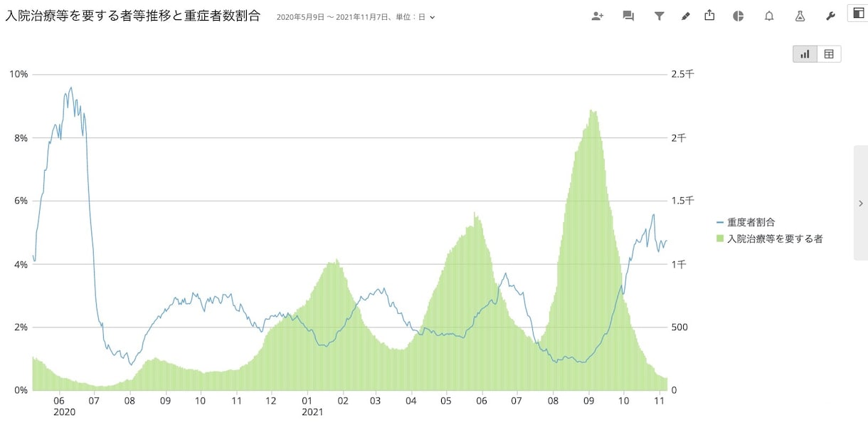Image resolution: width=868 pixels, height=425 pixels.
Task: Click the share export icon
Action: click(709, 15)
